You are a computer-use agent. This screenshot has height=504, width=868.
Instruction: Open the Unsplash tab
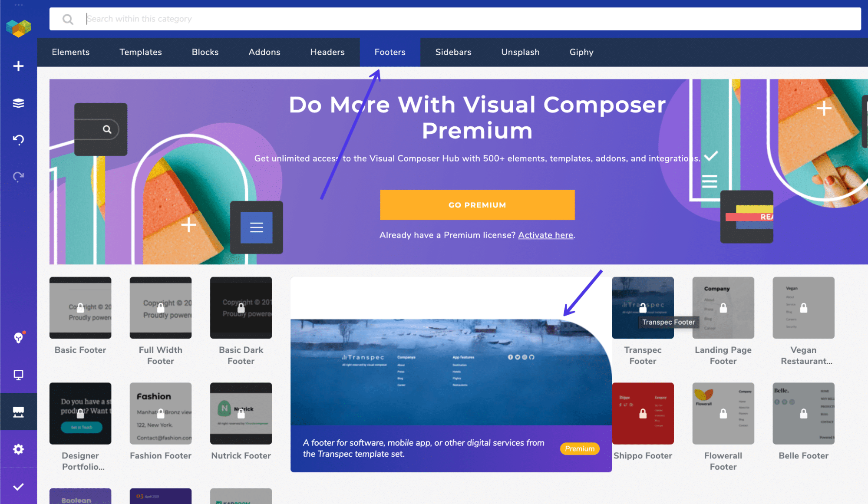[520, 52]
